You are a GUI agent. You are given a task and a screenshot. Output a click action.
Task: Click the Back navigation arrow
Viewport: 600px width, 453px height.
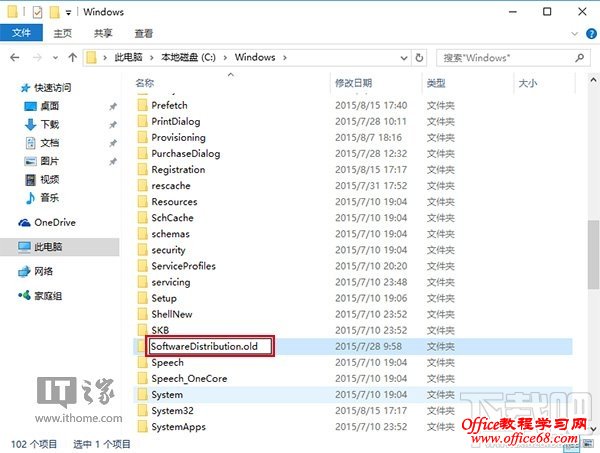coord(15,58)
